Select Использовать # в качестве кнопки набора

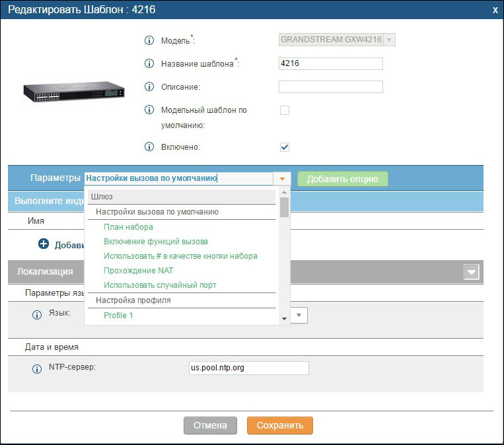[180, 256]
